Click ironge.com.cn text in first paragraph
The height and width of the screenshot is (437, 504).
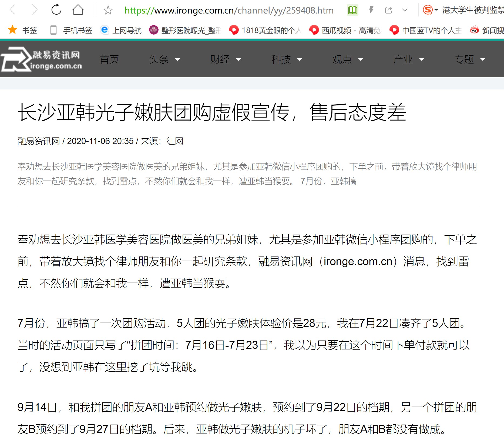358,262
